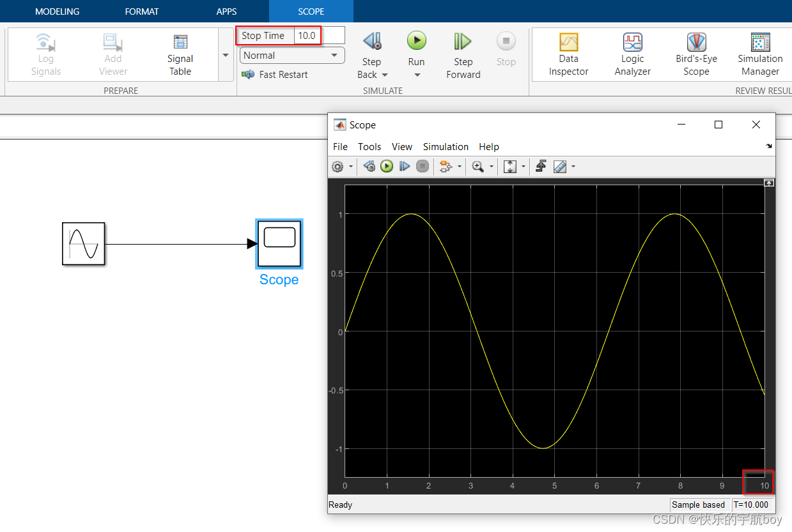Select the Sine Wave block on canvas
The width and height of the screenshot is (792, 532).
point(83,243)
